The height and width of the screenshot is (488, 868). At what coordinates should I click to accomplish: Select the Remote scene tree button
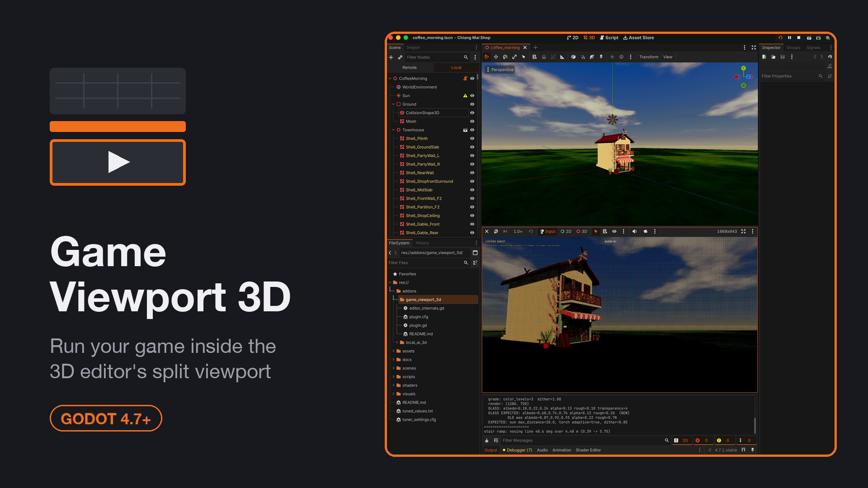point(410,68)
